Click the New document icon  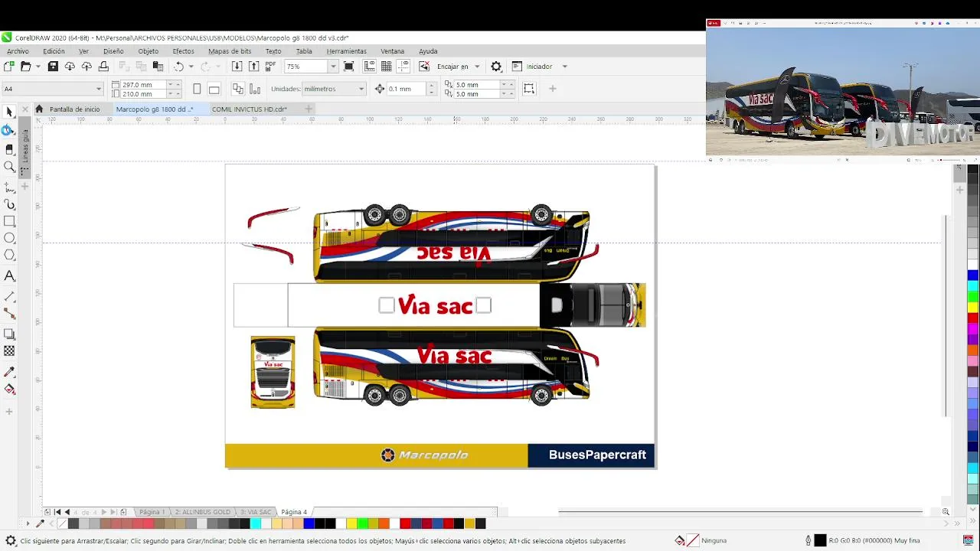tap(9, 67)
